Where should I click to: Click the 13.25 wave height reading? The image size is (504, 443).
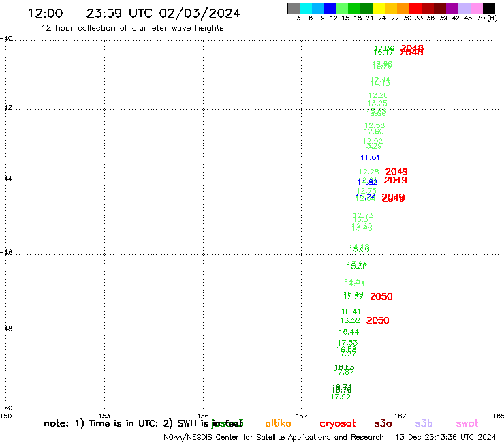377,104
